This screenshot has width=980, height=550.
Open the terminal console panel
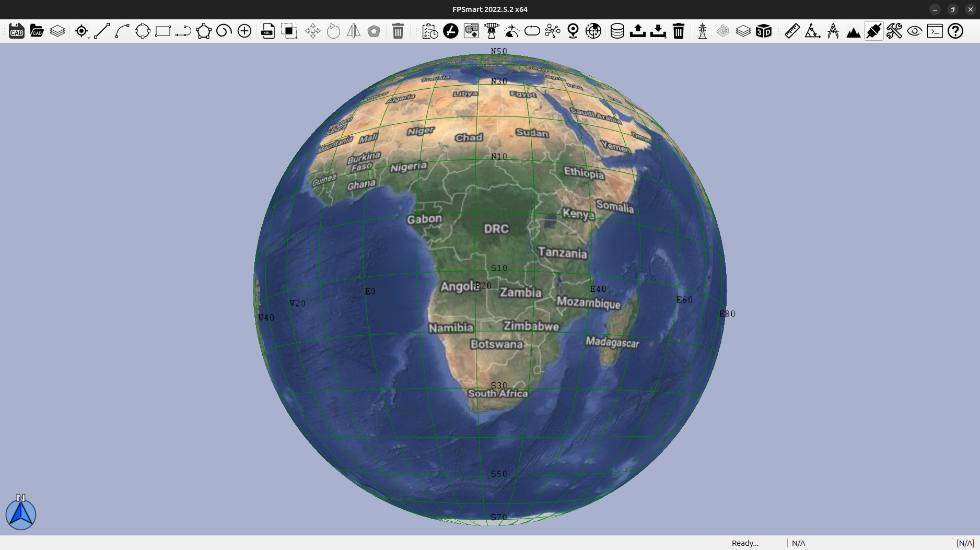coord(935,31)
